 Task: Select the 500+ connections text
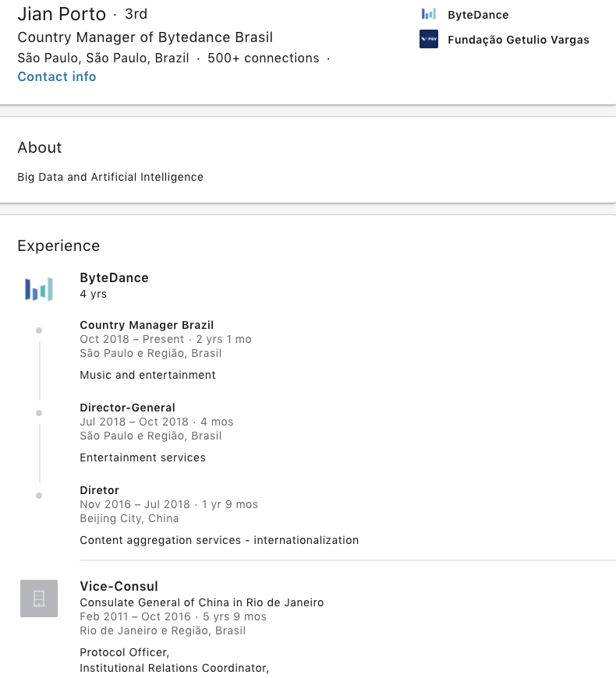263,58
